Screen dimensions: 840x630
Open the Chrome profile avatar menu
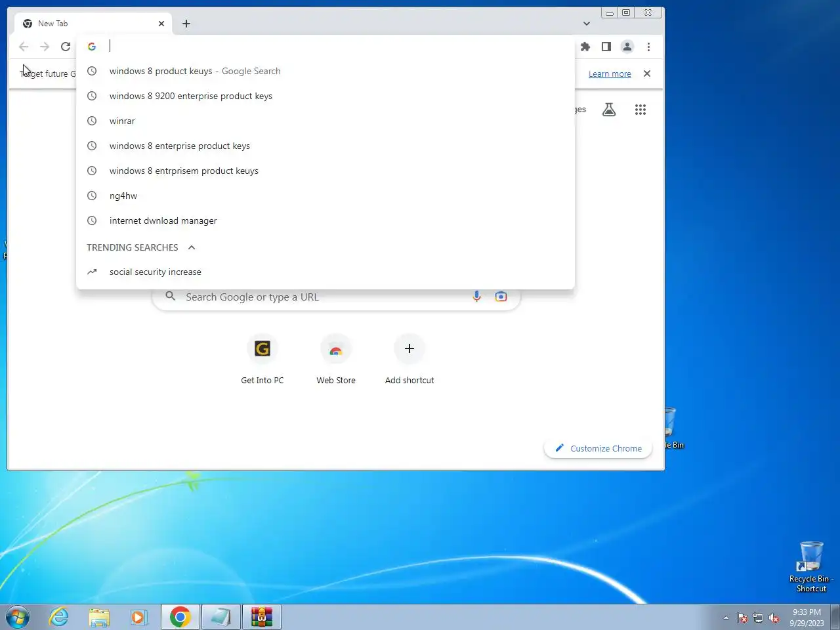(x=627, y=47)
